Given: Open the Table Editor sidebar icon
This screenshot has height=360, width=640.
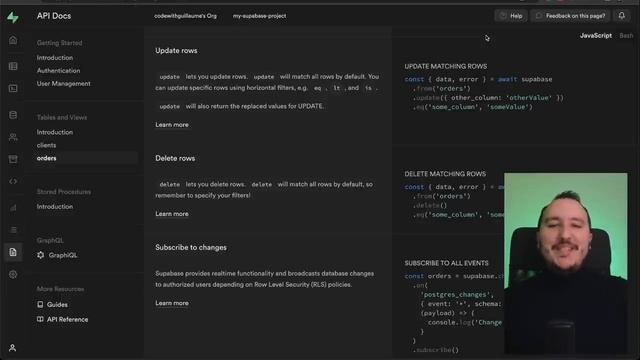Looking at the screenshot, I should (13, 66).
